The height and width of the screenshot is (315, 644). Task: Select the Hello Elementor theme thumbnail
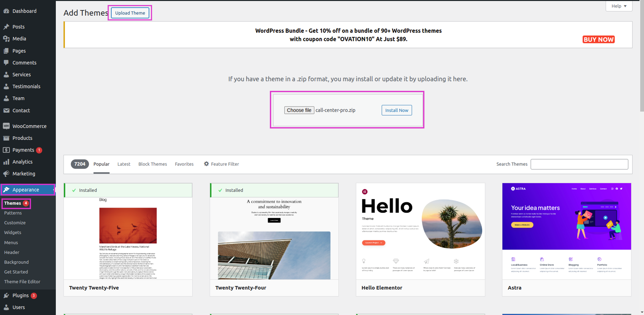[x=420, y=231]
